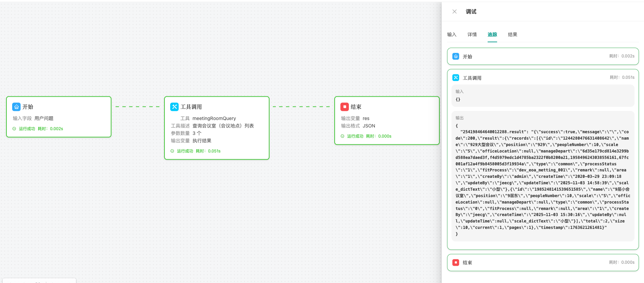The image size is (644, 283).
Task: Select the 追踪 tab
Action: click(492, 34)
